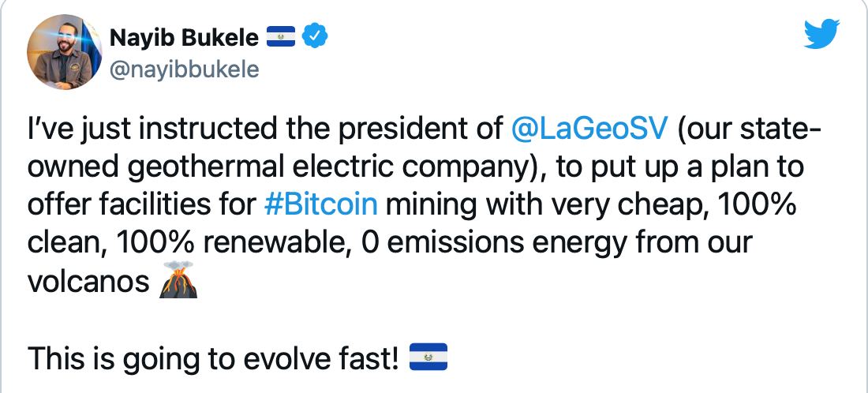Click the line 'This is going to evolve fast!'

pyautogui.click(x=213, y=357)
